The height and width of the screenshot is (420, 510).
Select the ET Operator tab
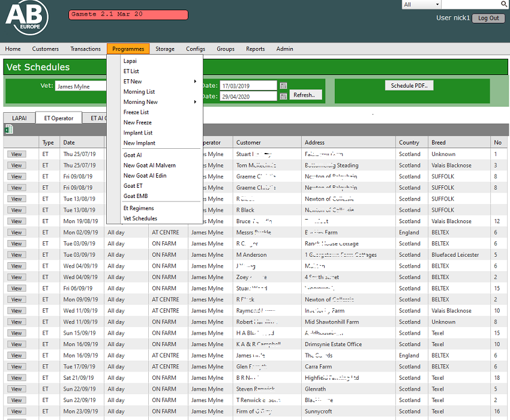tap(58, 118)
